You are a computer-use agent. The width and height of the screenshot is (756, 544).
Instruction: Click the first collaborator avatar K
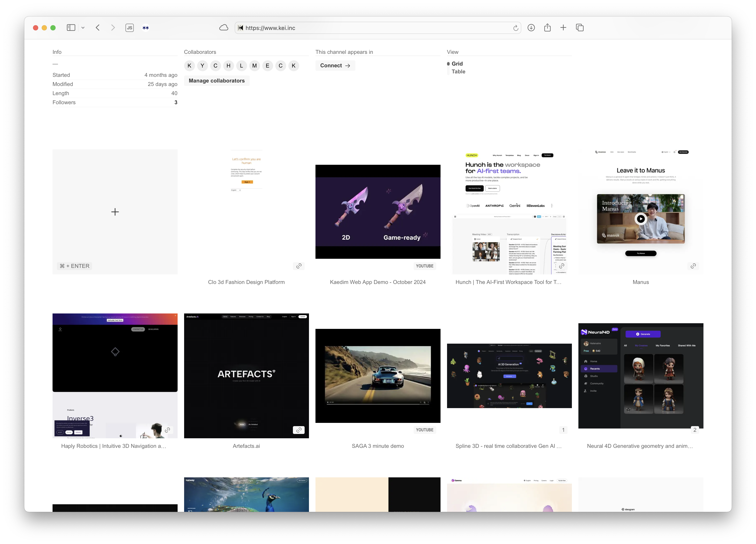(x=189, y=66)
